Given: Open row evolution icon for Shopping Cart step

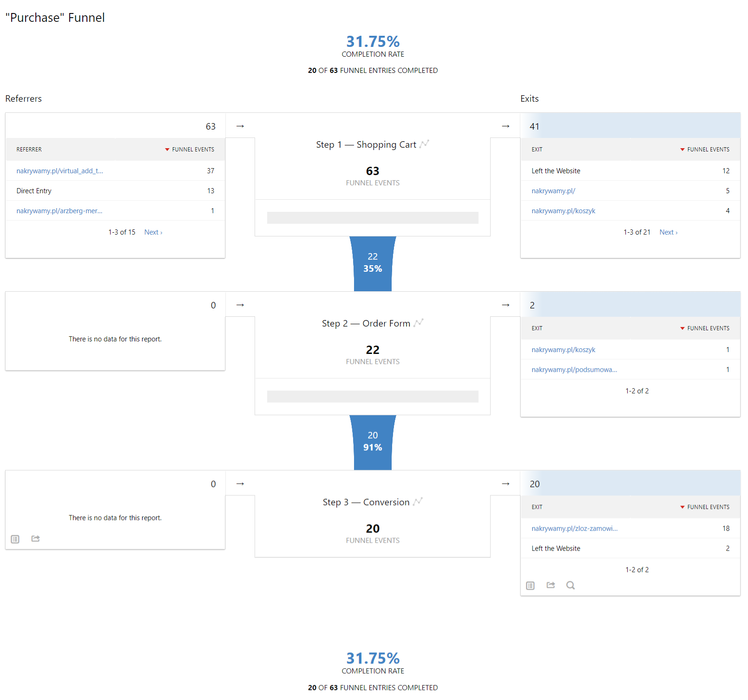Looking at the screenshot, I should pyautogui.click(x=424, y=144).
